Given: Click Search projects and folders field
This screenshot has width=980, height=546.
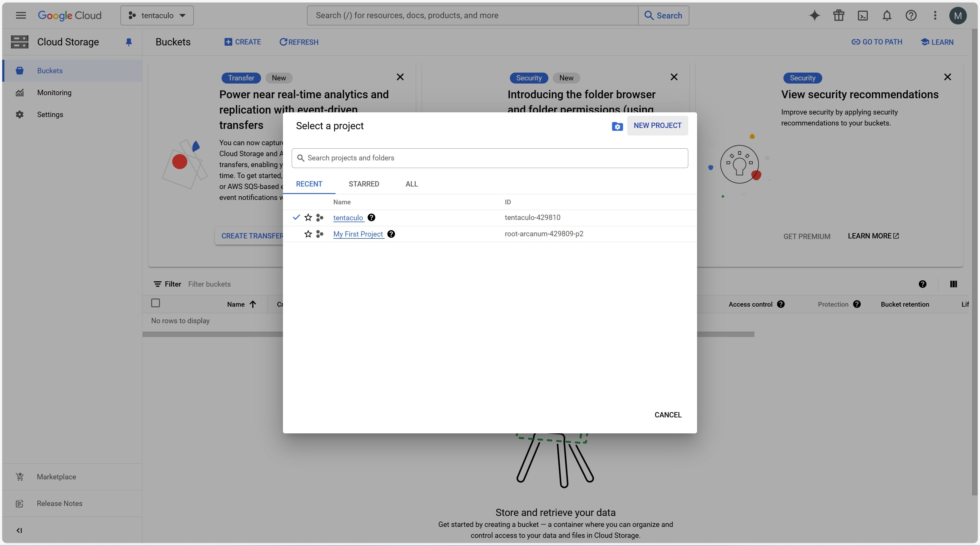Looking at the screenshot, I should pos(490,158).
